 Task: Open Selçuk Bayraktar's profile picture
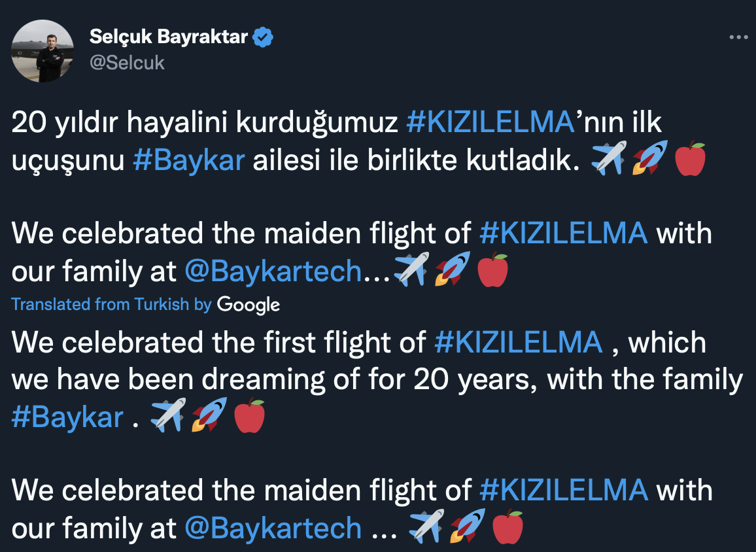pos(46,51)
